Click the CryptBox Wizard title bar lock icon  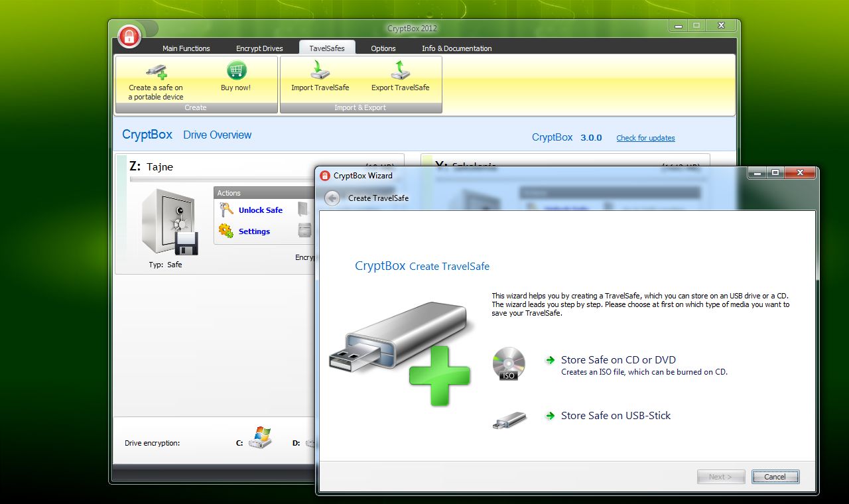(324, 176)
